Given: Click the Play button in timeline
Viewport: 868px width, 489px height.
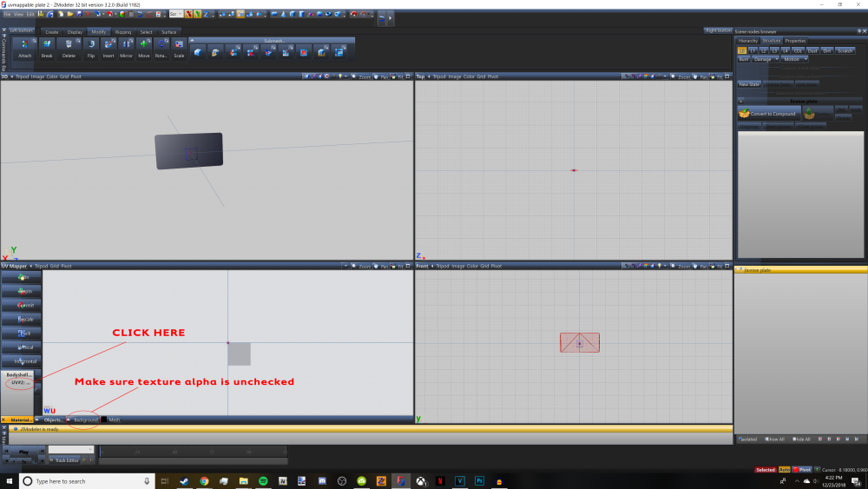Looking at the screenshot, I should pyautogui.click(x=23, y=452).
